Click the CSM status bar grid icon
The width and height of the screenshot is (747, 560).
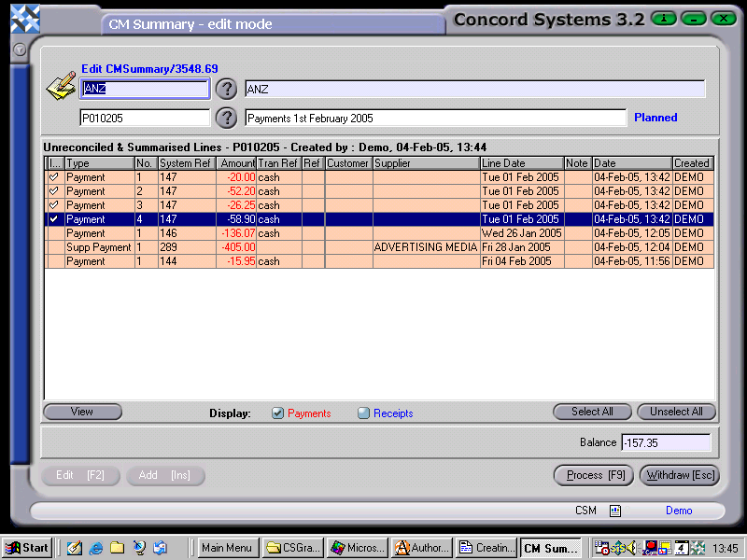click(613, 511)
